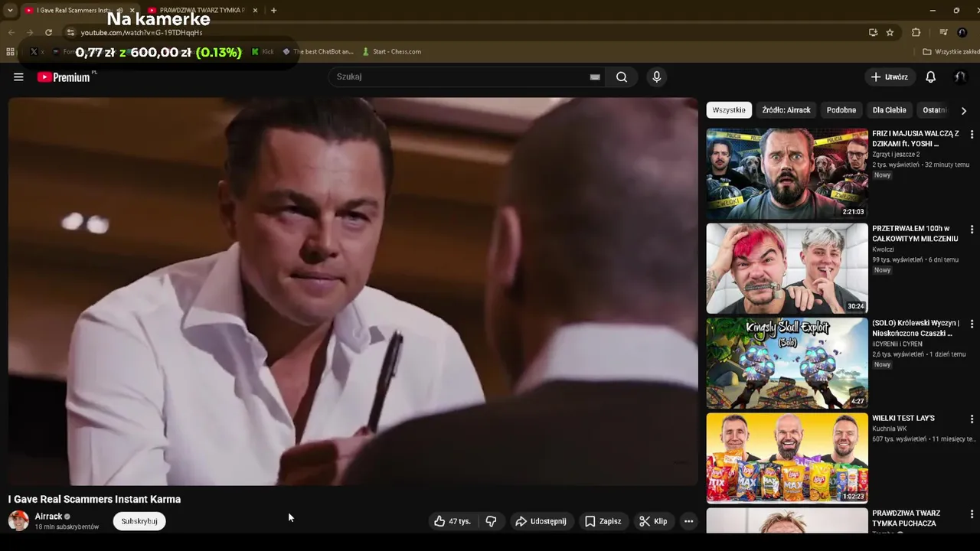Start voice search with microphone icon
This screenshot has height=551, width=980.
click(x=656, y=77)
